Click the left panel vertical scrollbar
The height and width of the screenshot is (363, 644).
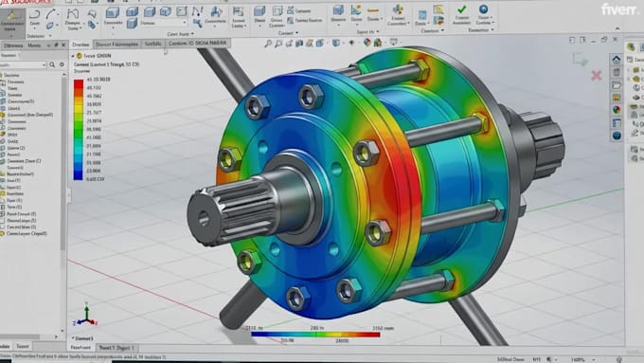coord(63,164)
